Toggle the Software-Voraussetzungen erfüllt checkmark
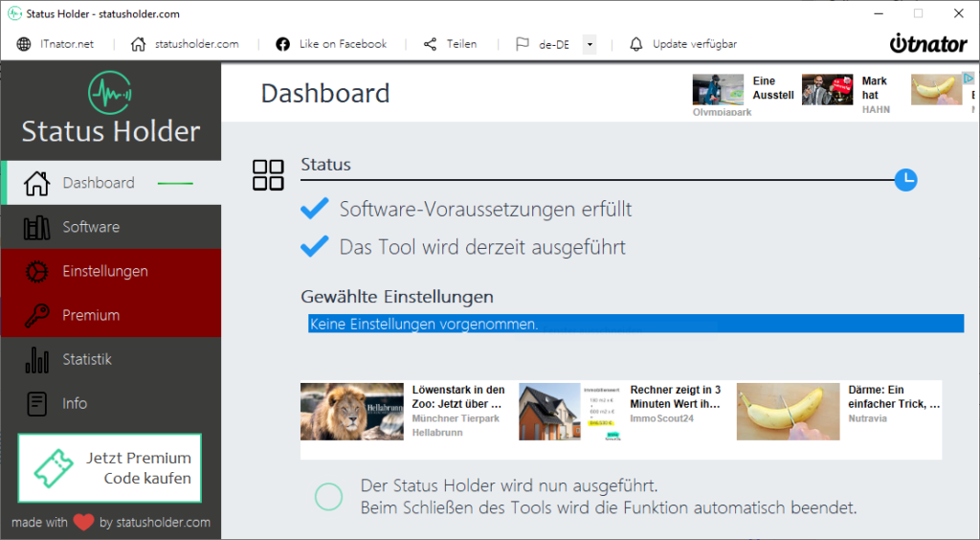This screenshot has height=540, width=980. (x=314, y=209)
